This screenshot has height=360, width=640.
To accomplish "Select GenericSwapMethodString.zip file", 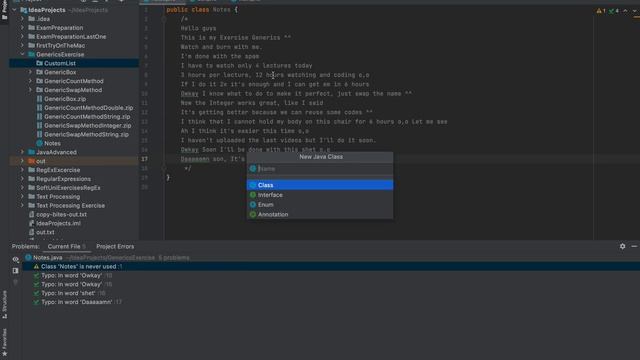I will coord(86,134).
